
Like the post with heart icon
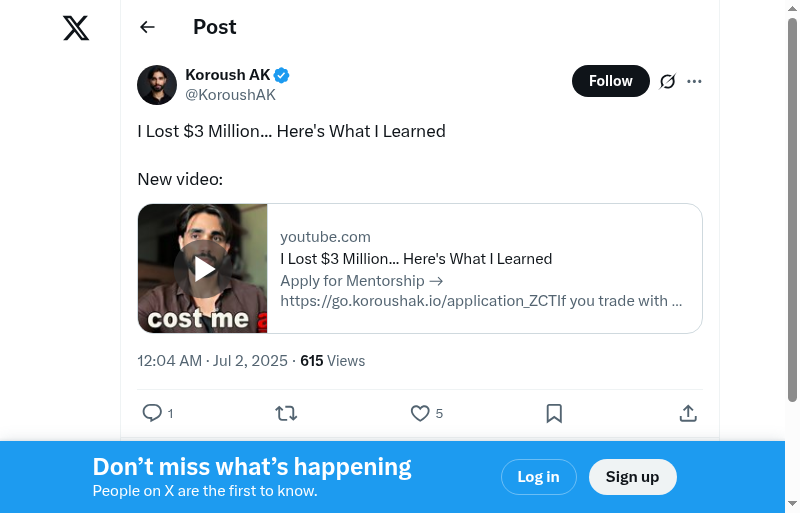[x=420, y=413]
